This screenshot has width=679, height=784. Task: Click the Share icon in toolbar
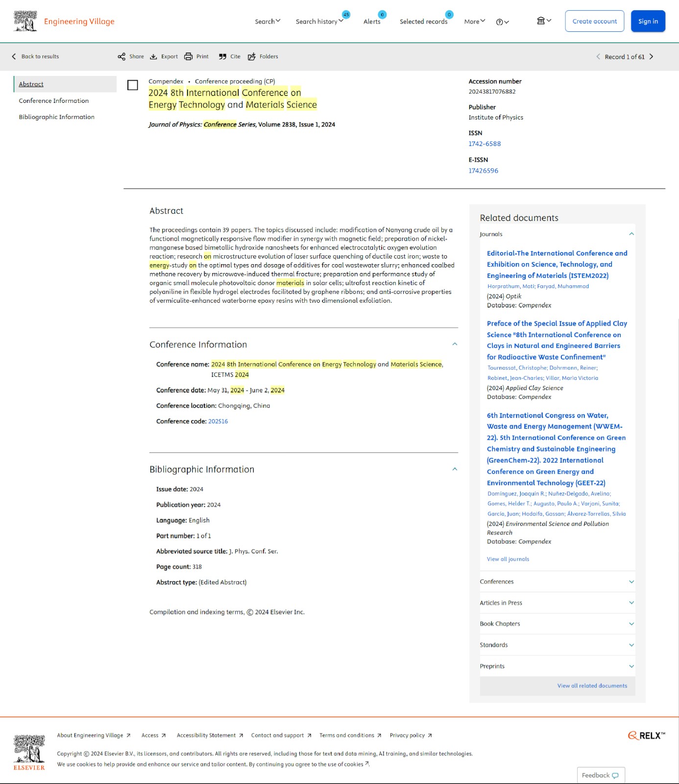tap(121, 56)
